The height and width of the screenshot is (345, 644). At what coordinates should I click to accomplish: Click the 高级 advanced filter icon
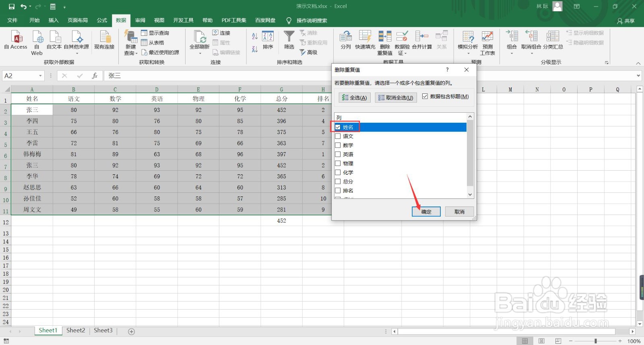click(x=303, y=52)
